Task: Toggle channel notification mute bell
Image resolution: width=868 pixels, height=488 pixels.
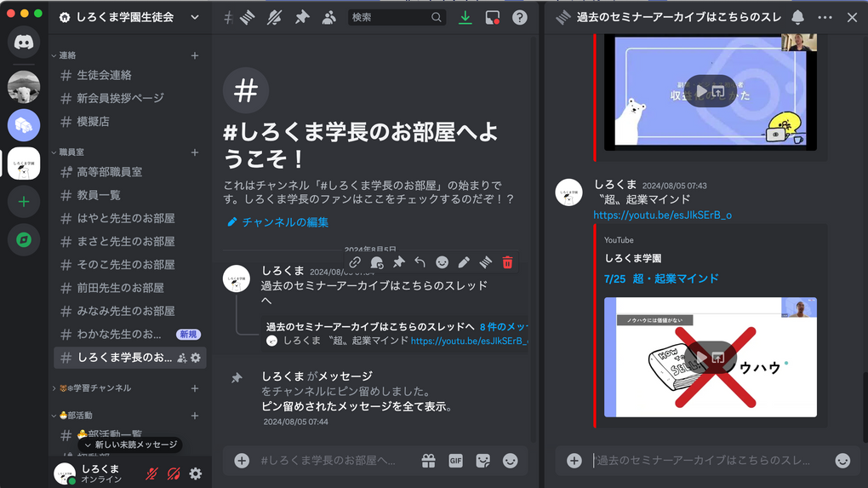Action: tap(275, 17)
